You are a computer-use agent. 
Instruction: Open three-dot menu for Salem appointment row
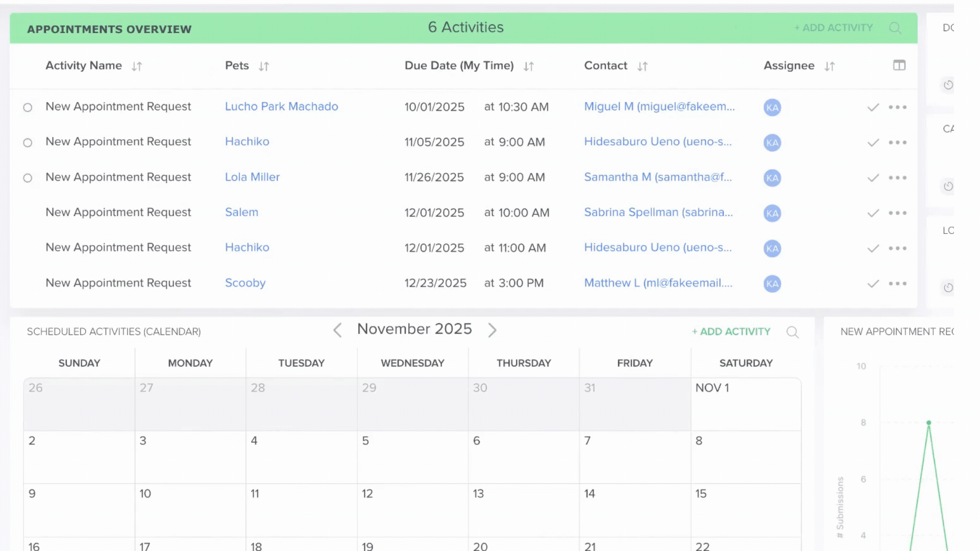coord(897,213)
